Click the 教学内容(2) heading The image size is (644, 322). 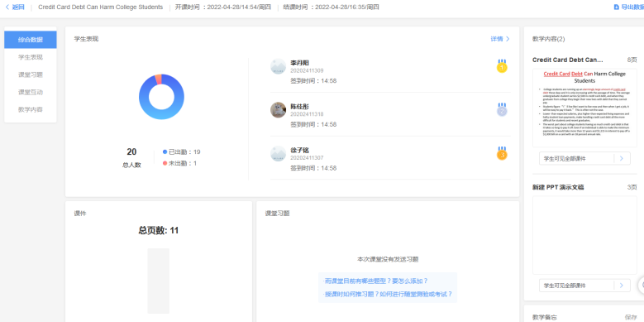[x=549, y=39]
